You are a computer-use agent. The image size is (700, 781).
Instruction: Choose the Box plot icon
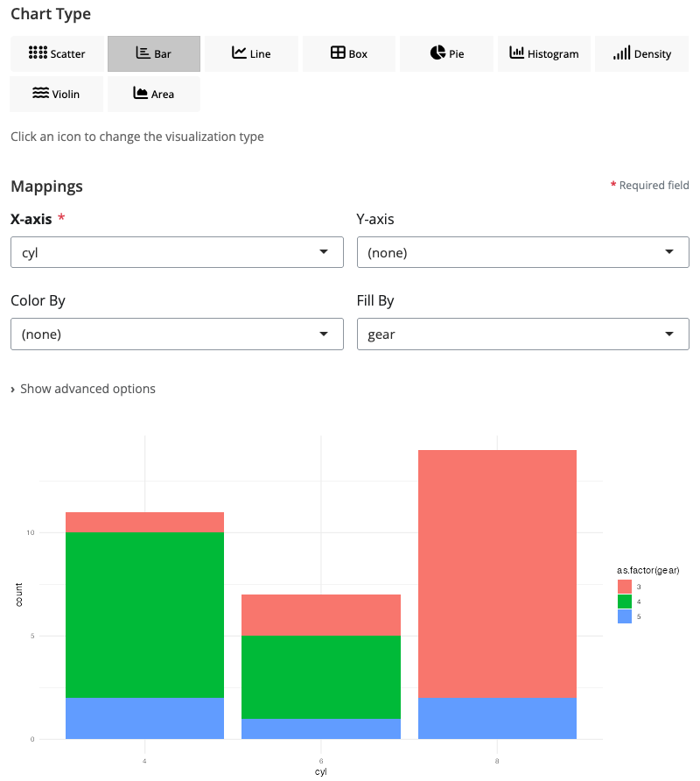[348, 53]
